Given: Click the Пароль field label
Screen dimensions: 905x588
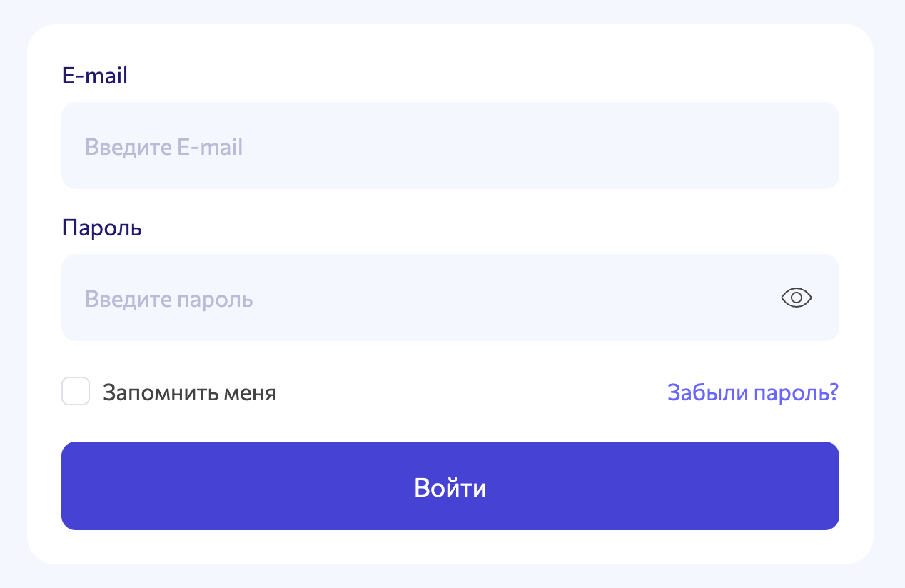Looking at the screenshot, I should [101, 227].
